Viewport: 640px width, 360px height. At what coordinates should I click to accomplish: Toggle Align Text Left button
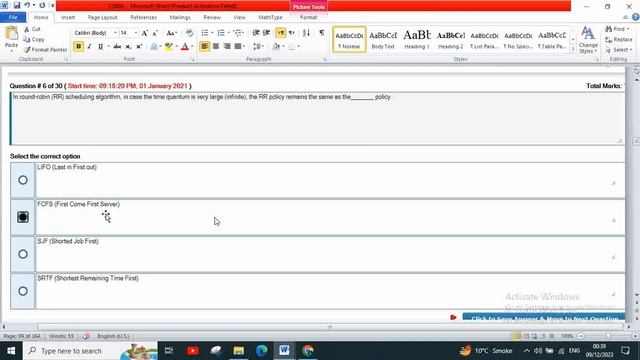pos(204,47)
